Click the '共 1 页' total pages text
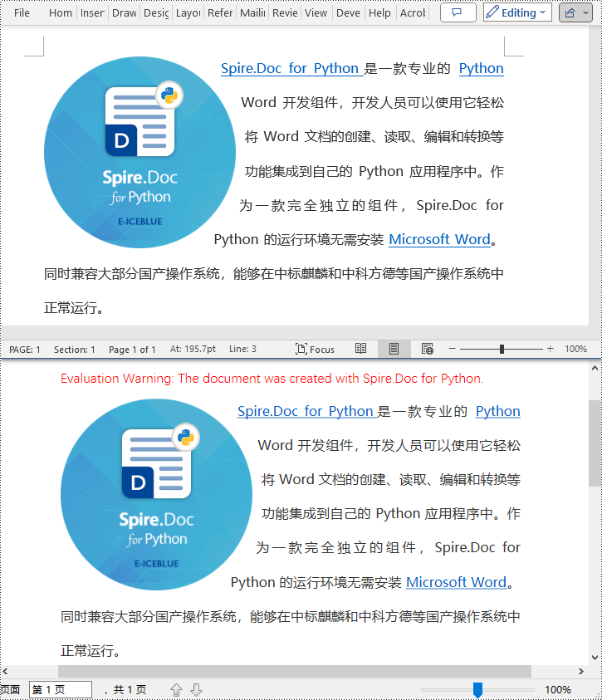The width and height of the screenshot is (602, 700). click(130, 690)
